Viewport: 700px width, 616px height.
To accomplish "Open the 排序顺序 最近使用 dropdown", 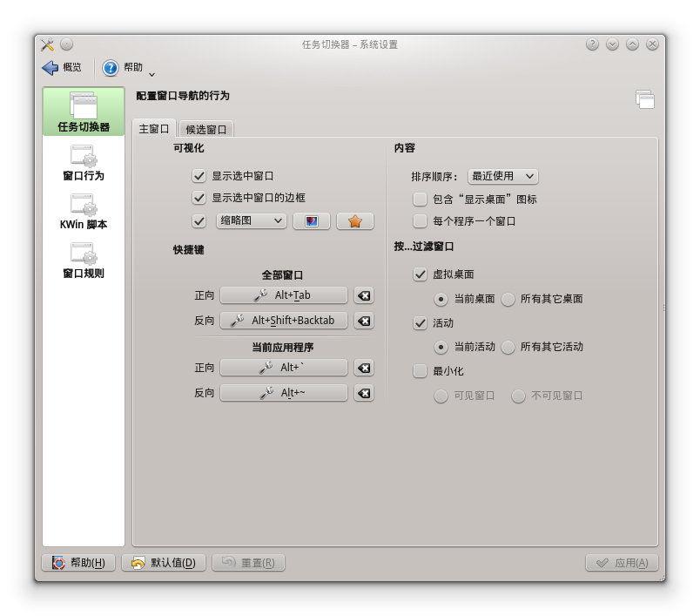I will pos(502,177).
